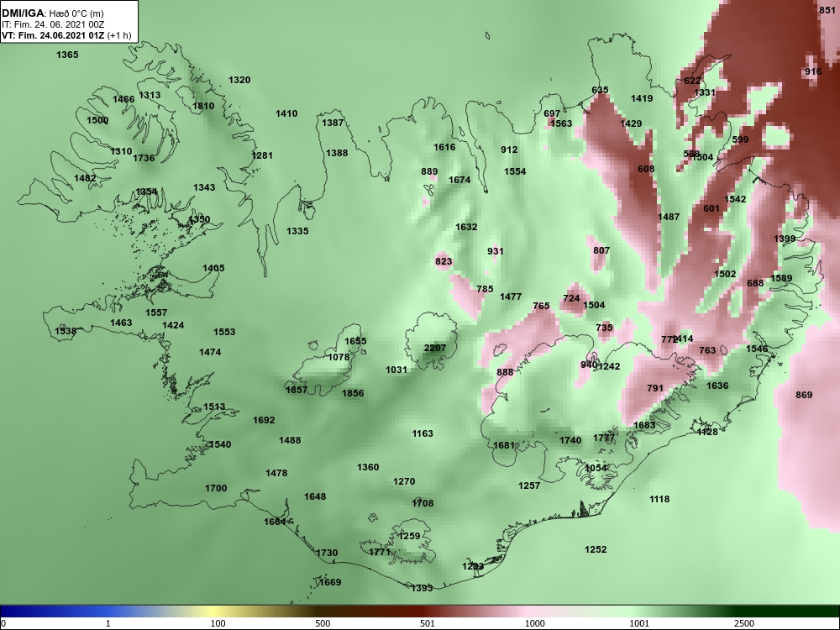Click the map value 1636
This screenshot has width=840, height=630.
coord(717,386)
